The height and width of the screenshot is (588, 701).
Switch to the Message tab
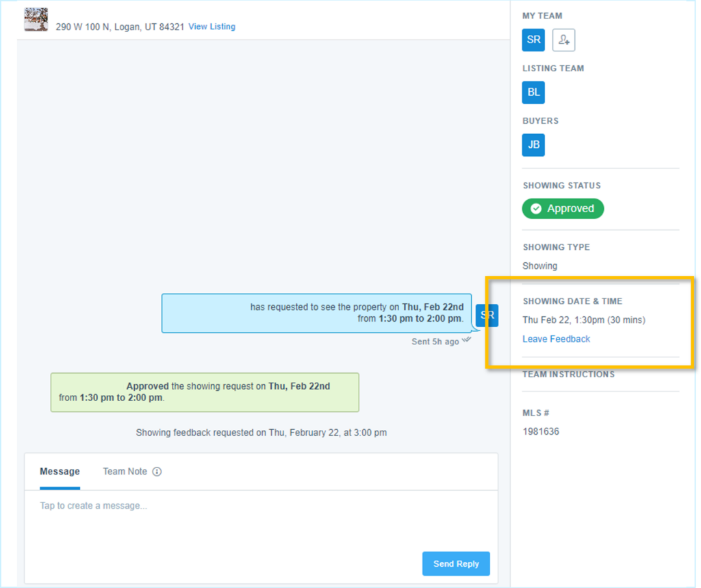click(60, 472)
